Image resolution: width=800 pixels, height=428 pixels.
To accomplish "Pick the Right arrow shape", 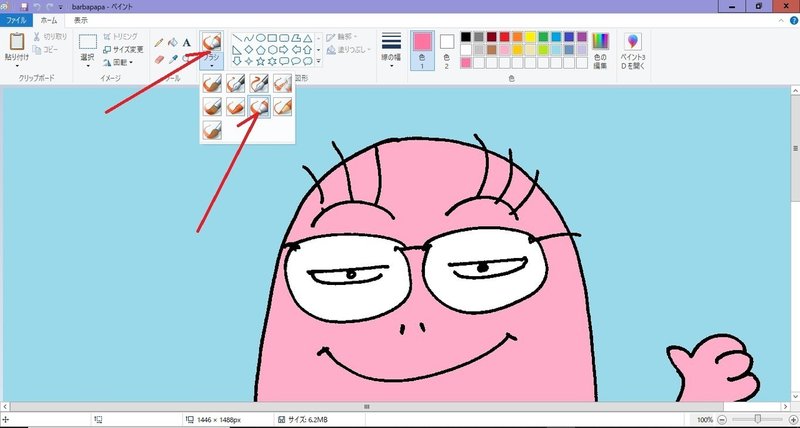I will (x=284, y=50).
